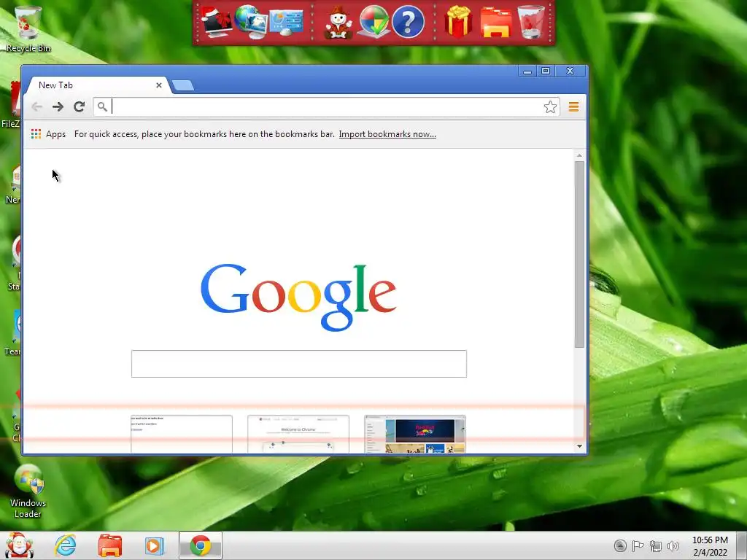The height and width of the screenshot is (560, 747).
Task: Click the Google logo
Action: 298,297
